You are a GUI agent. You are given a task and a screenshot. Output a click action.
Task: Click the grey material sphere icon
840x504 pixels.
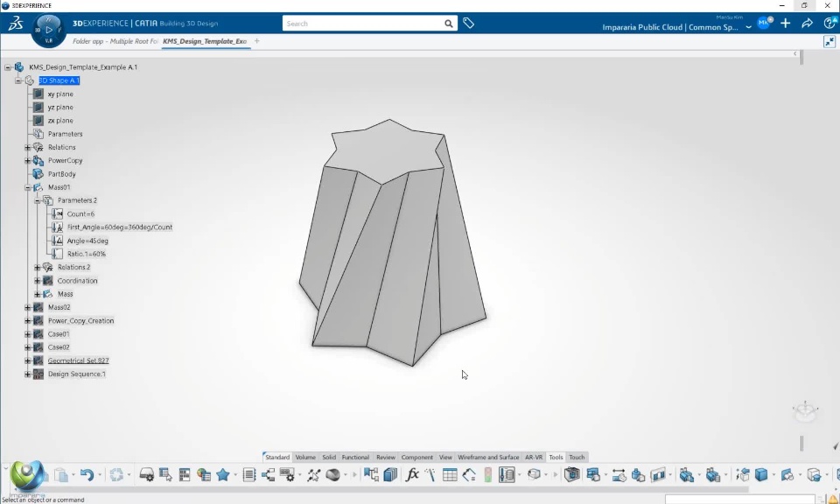pyautogui.click(x=332, y=474)
